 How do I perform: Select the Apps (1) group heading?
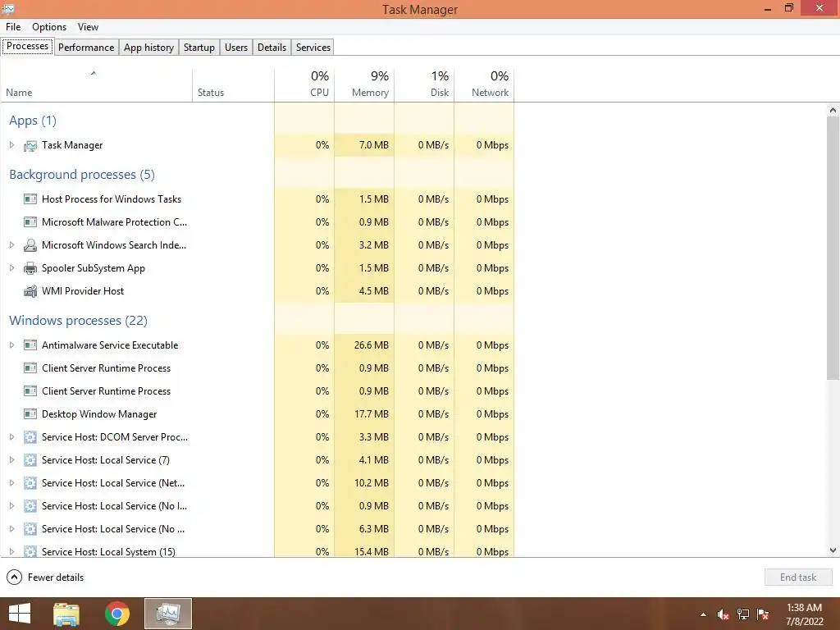coord(33,121)
